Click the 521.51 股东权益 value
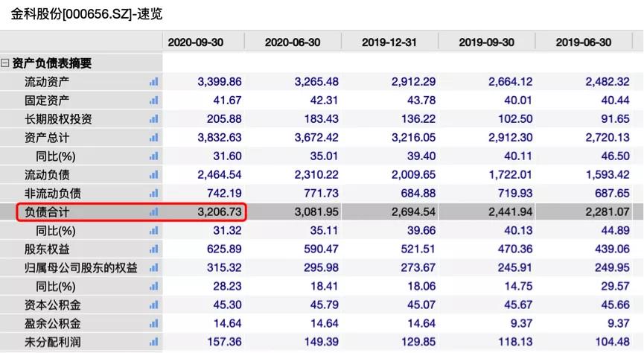Image resolution: width=644 pixels, height=353 pixels. point(418,249)
